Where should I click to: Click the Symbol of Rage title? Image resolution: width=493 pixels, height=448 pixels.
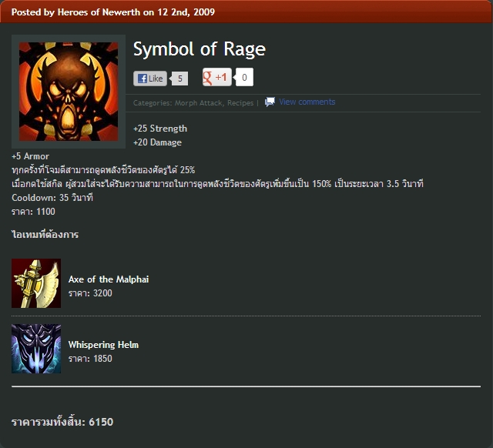pos(200,49)
